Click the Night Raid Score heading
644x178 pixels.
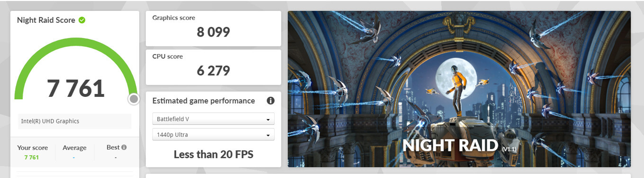click(46, 20)
